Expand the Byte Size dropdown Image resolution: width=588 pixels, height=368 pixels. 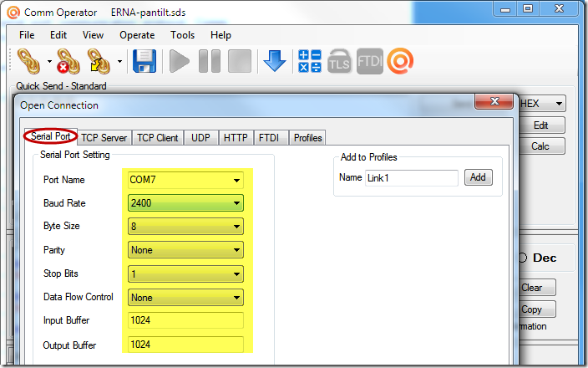[x=185, y=227]
